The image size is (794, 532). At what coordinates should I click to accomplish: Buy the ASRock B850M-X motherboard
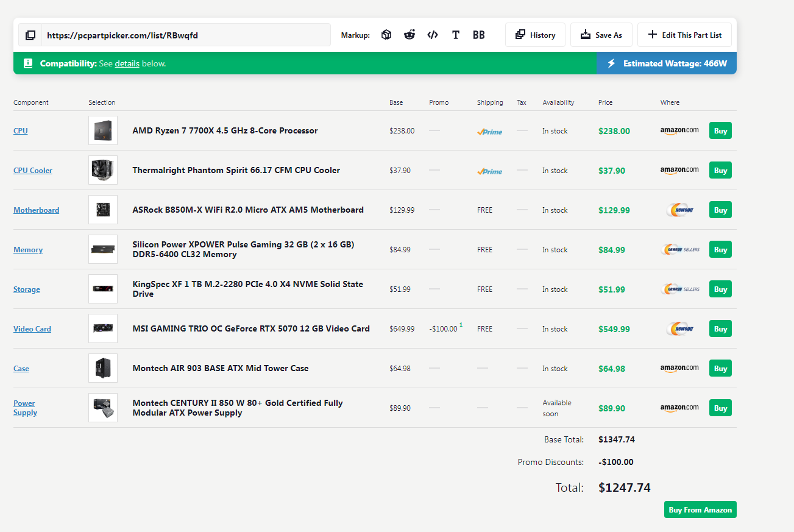tap(720, 210)
